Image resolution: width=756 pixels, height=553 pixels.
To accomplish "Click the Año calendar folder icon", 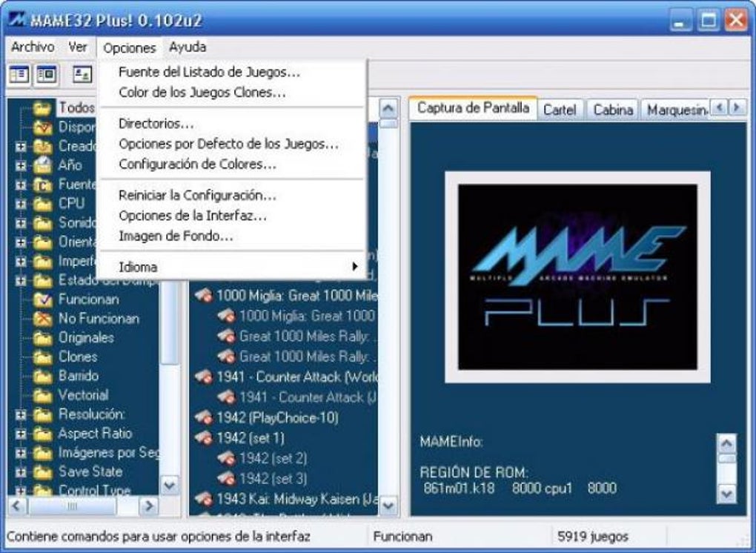I will click(x=42, y=165).
